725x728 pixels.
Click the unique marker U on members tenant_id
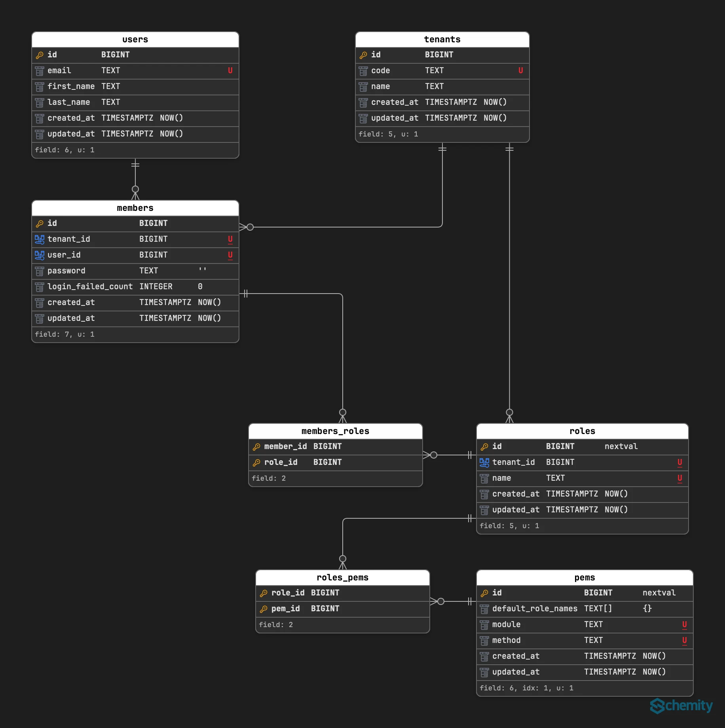pyautogui.click(x=230, y=239)
